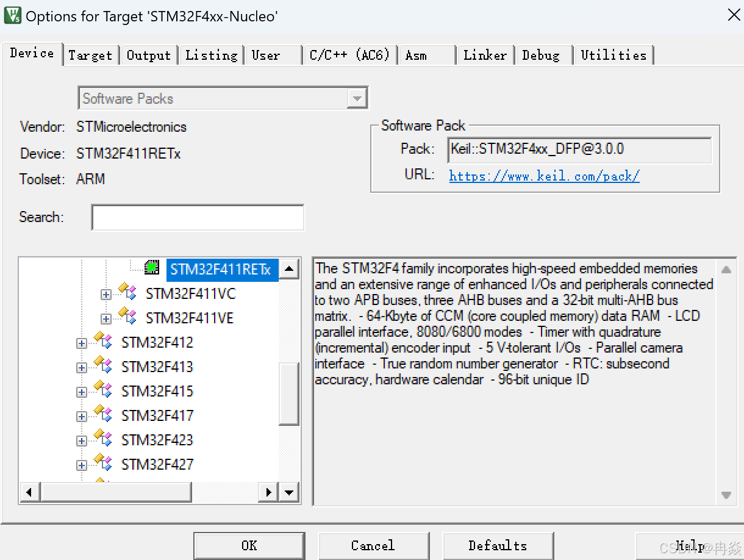744x560 pixels.
Task: Click the family icon beside STM32F413
Action: tap(103, 364)
